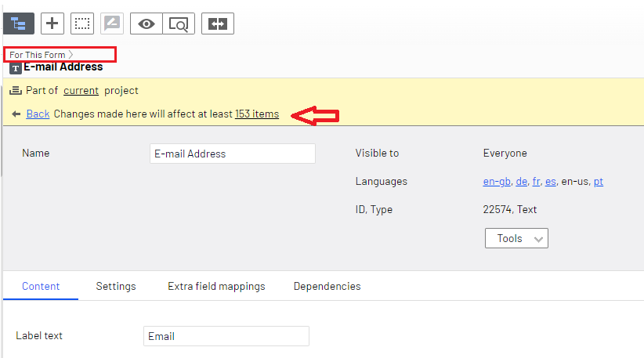The width and height of the screenshot is (644, 358).
Task: Open the Tools dropdown
Action: tap(516, 238)
